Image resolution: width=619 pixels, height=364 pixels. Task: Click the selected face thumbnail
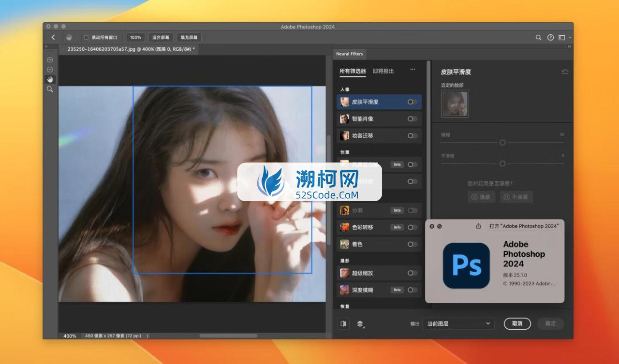[455, 103]
